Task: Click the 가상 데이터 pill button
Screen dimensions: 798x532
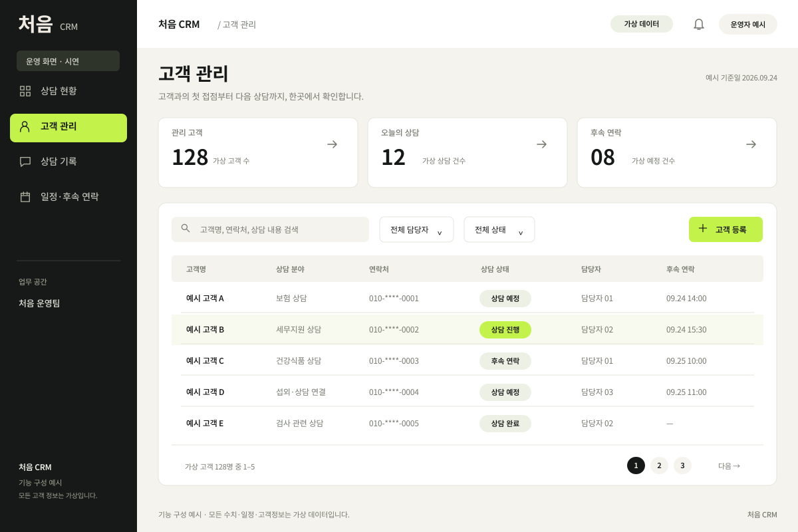Action: 642,24
